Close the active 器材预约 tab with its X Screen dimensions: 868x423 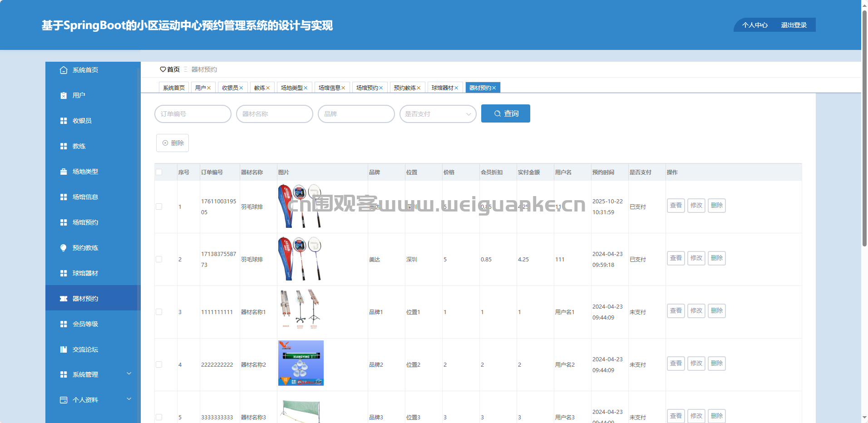click(x=494, y=88)
